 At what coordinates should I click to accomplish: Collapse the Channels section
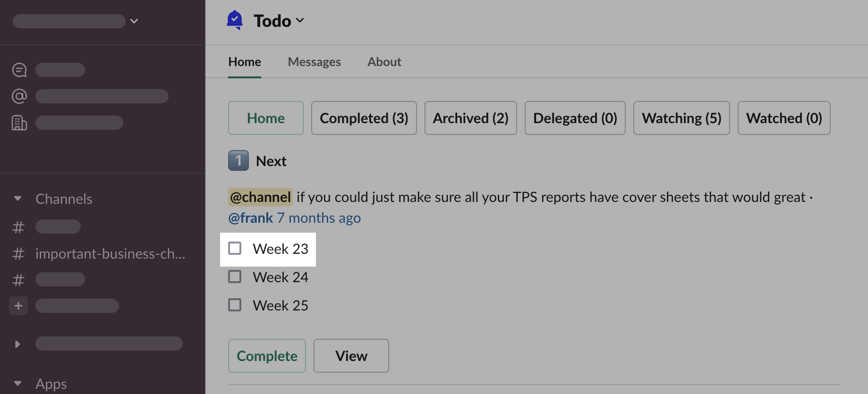pyautogui.click(x=18, y=199)
